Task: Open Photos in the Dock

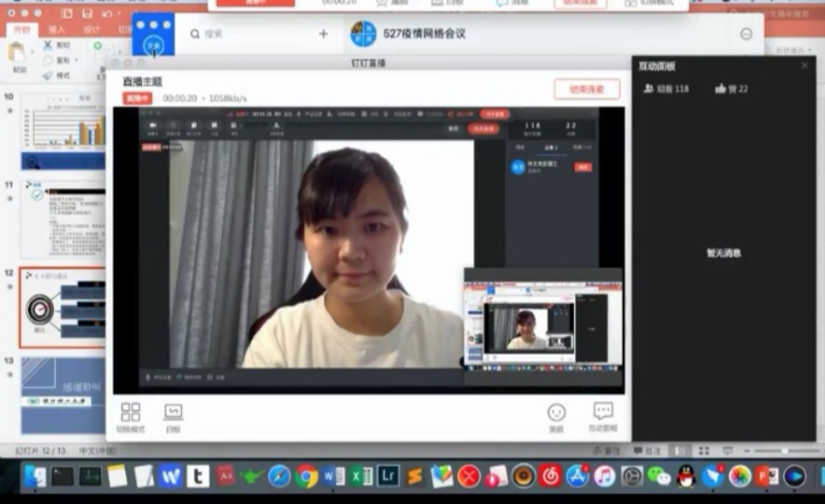Action: [739, 477]
